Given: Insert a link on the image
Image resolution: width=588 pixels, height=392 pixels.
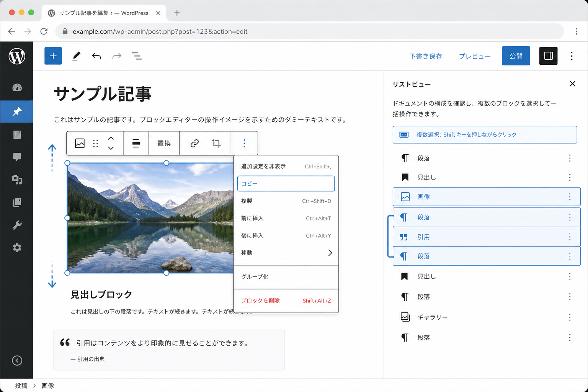Looking at the screenshot, I should (194, 143).
